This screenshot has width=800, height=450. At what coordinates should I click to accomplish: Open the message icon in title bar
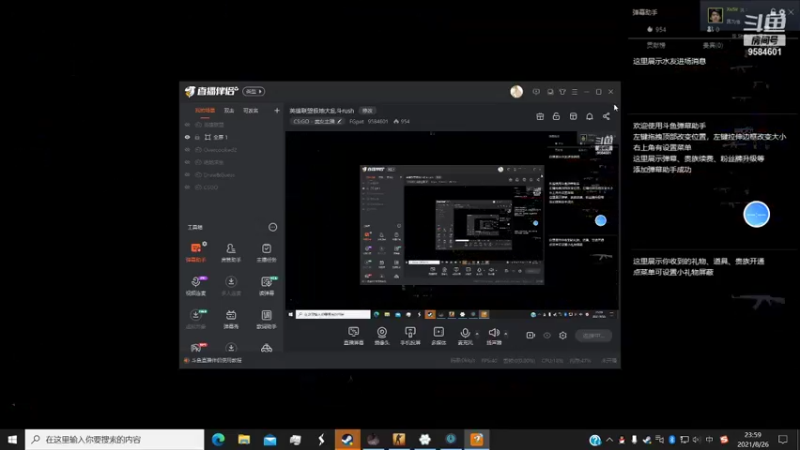click(536, 92)
